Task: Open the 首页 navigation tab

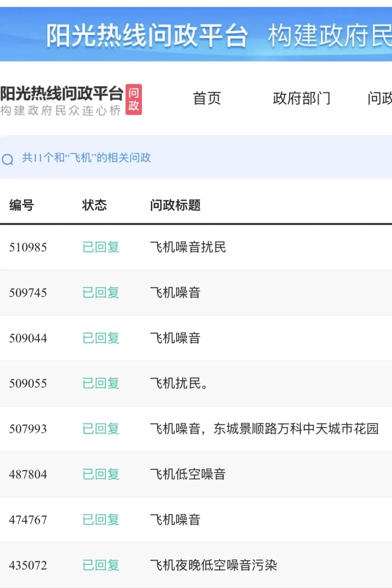Action: tap(207, 98)
